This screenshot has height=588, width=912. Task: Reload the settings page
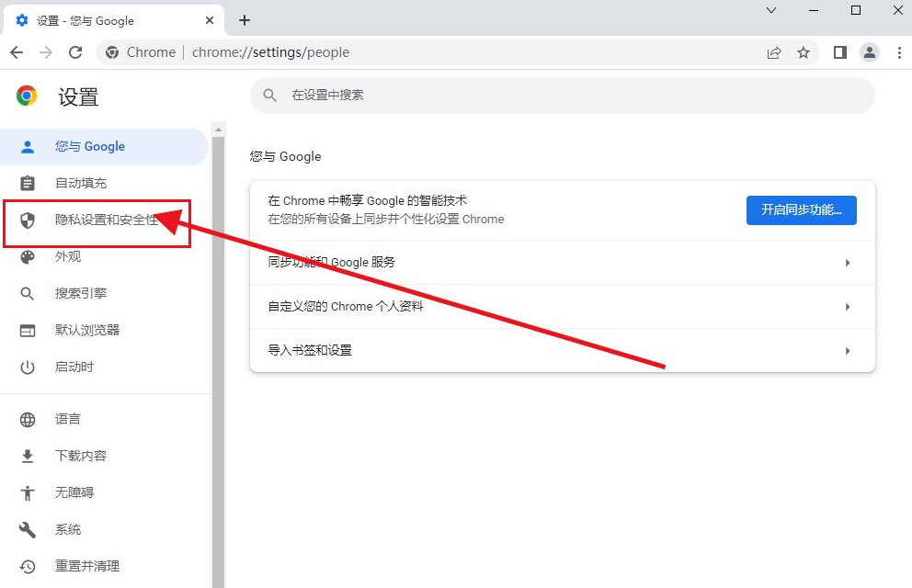[x=75, y=52]
